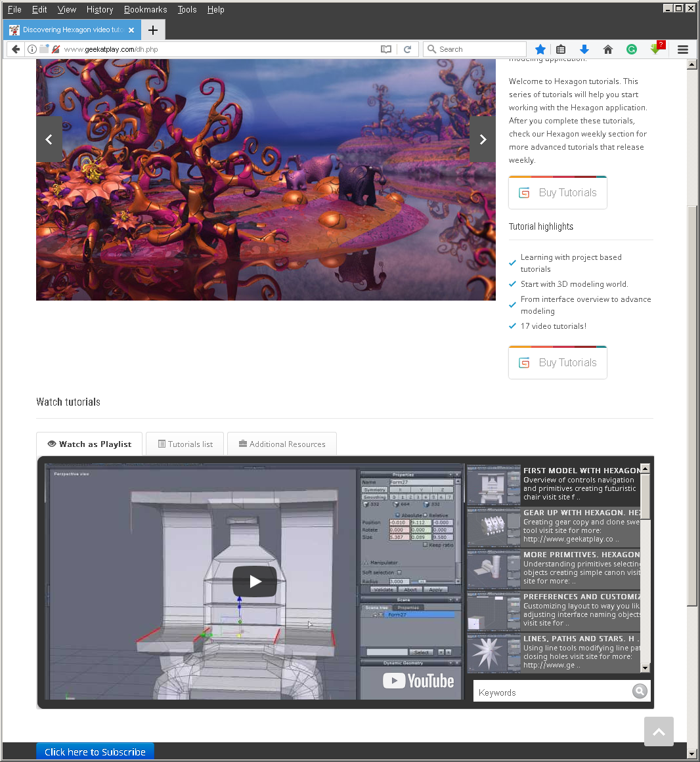700x762 pixels.
Task: Click the tracking protection shield icon
Action: tap(56, 49)
